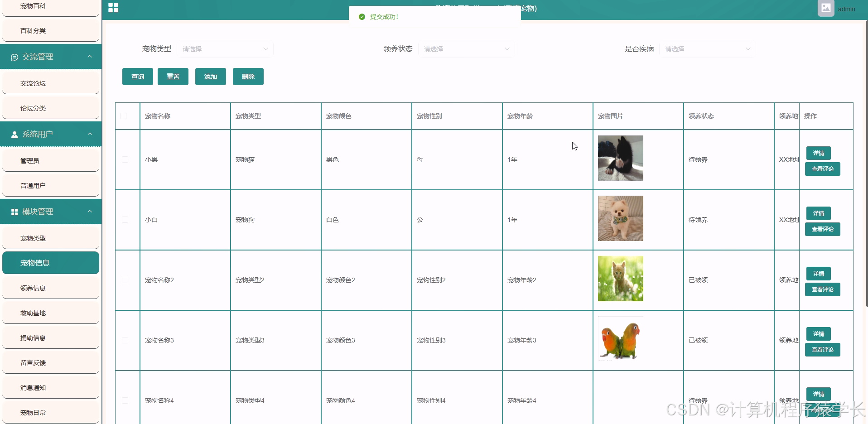
Task: Check the row checkbox for 小白
Action: click(125, 220)
